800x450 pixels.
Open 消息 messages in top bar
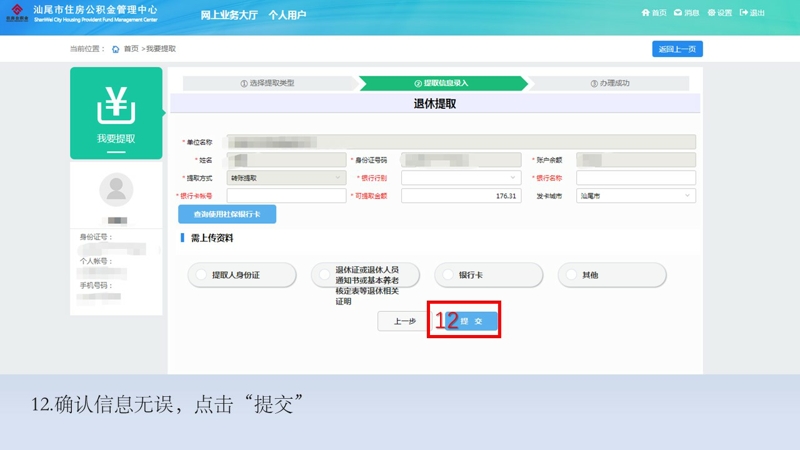[679, 13]
